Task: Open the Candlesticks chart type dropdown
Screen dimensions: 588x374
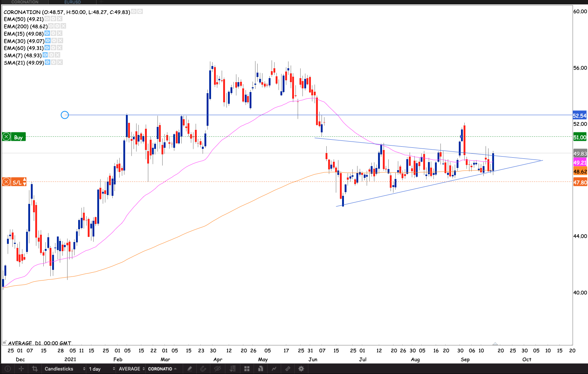Action: coord(65,369)
